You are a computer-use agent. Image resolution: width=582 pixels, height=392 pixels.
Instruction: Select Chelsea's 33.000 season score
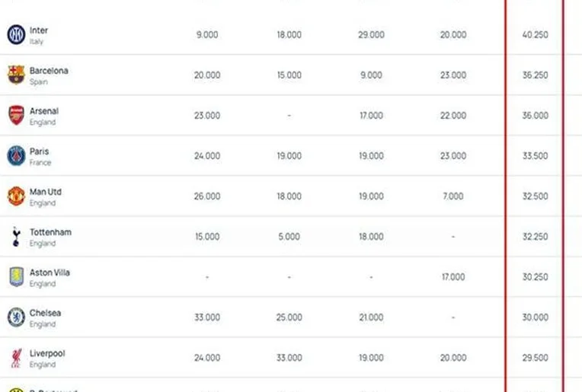(207, 317)
